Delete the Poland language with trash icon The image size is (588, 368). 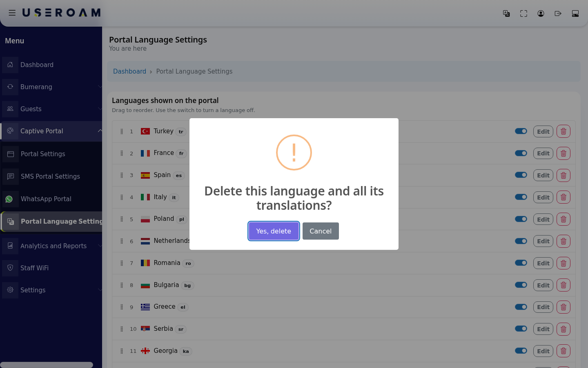[x=563, y=219]
